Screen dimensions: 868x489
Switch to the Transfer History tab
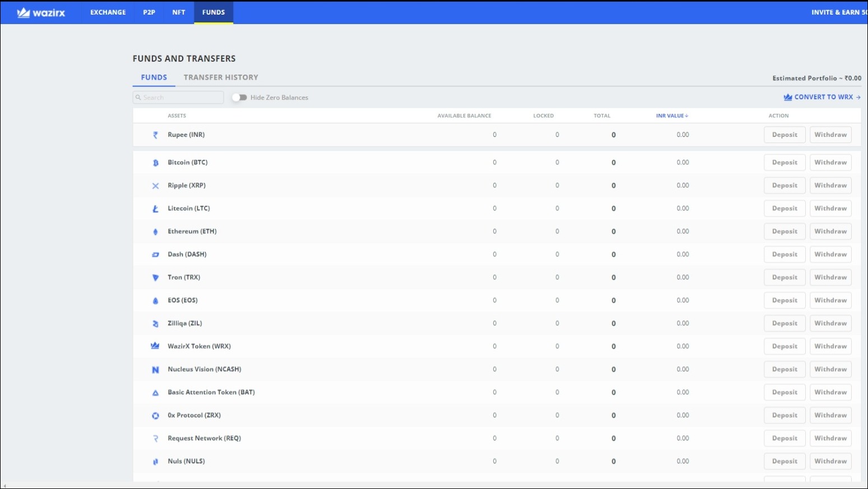coord(221,77)
